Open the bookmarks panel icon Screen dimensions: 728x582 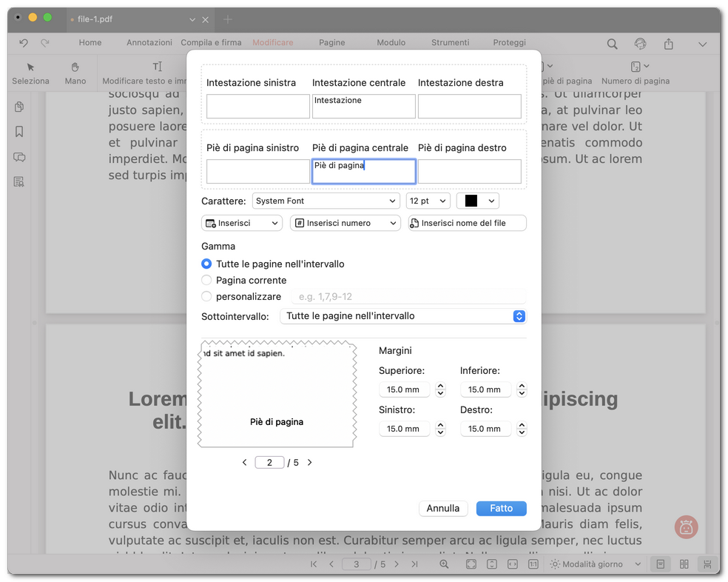[x=19, y=132]
